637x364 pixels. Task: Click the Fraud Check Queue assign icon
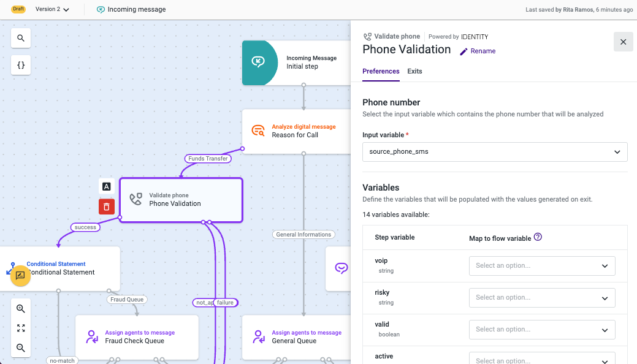92,336
